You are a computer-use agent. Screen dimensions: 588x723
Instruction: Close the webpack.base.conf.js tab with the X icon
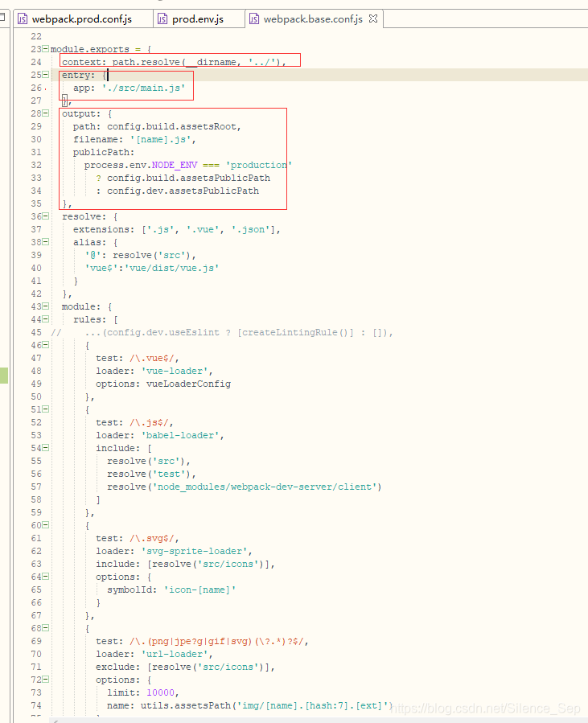tap(373, 19)
